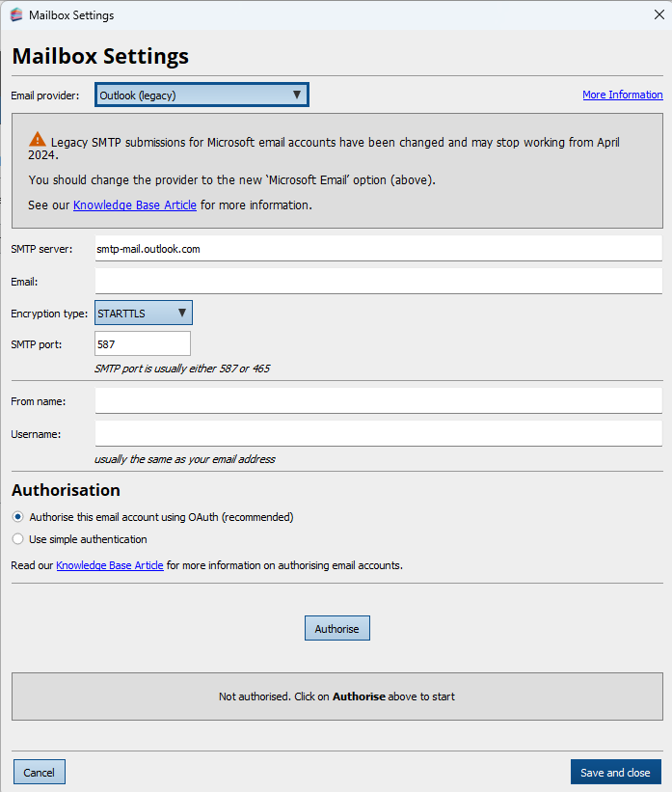Open the More Information link
This screenshot has height=792, width=672.
pyautogui.click(x=622, y=95)
